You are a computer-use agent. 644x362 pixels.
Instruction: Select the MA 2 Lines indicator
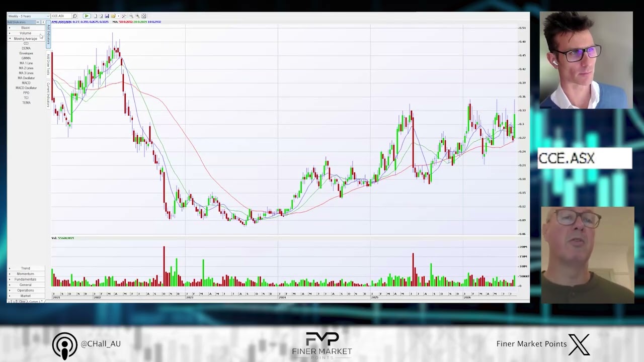coord(26,68)
